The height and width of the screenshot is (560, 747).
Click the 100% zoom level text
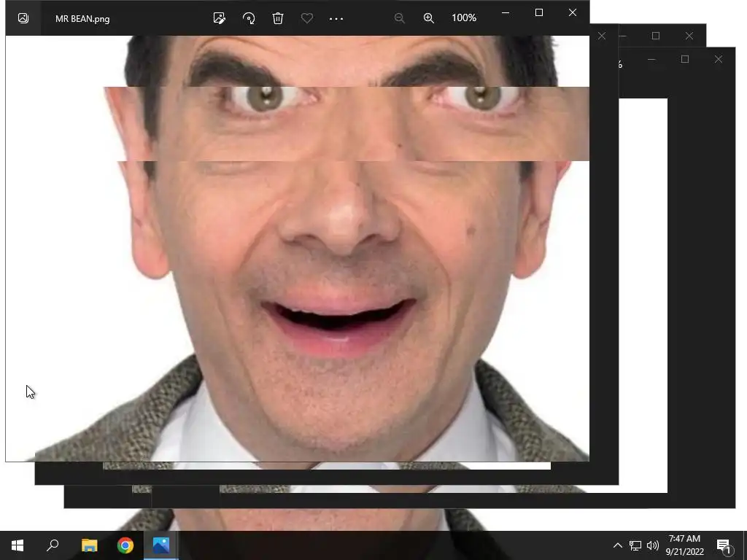pos(464,18)
